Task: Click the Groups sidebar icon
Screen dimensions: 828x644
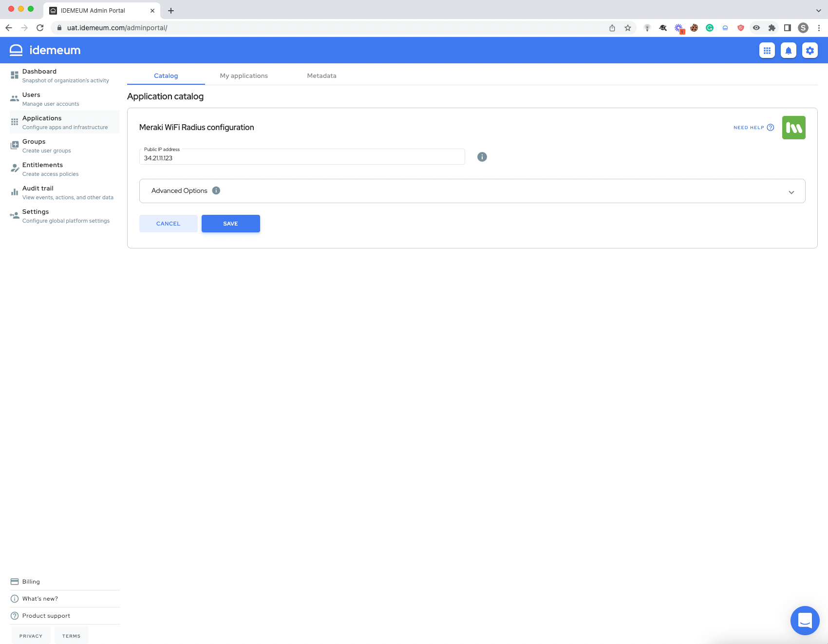Action: click(x=15, y=145)
